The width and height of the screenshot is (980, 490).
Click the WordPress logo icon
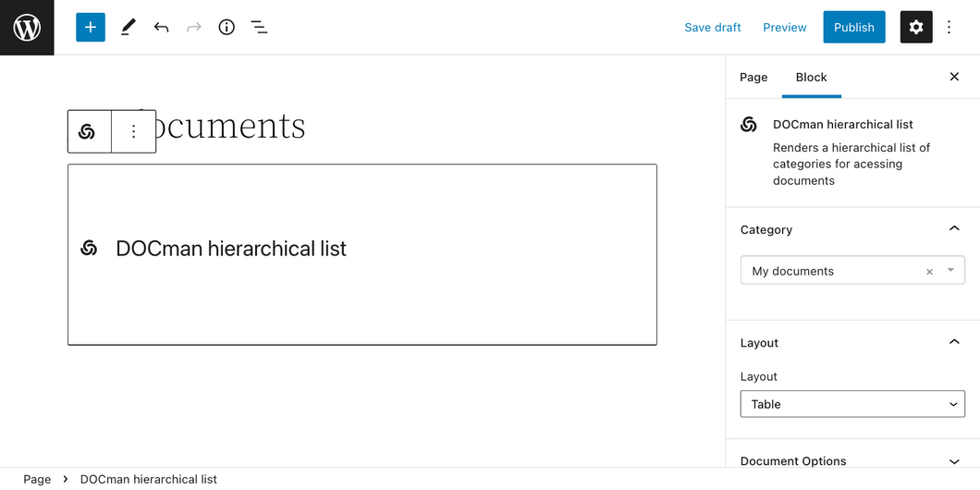[x=27, y=28]
